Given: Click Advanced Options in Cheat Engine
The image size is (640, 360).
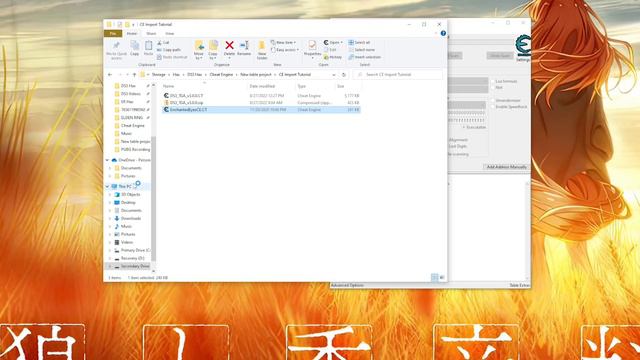Looking at the screenshot, I should pos(347,285).
